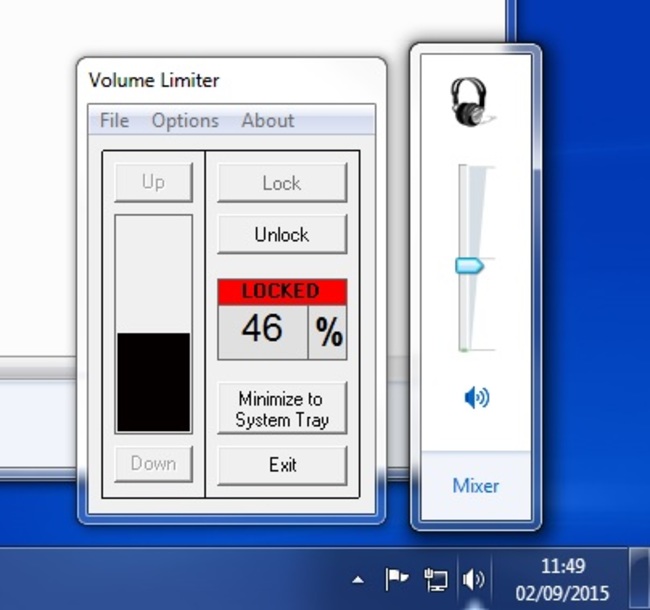The width and height of the screenshot is (650, 610).
Task: Click the Windows volume slider thumb
Action: coord(469,266)
